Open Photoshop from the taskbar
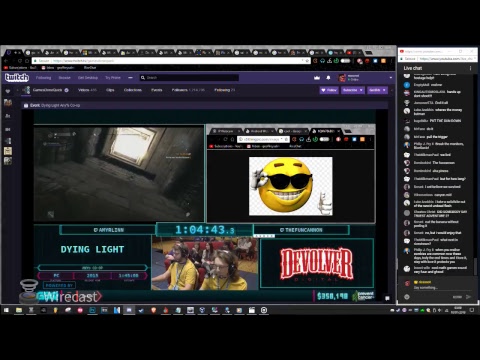 92,310
